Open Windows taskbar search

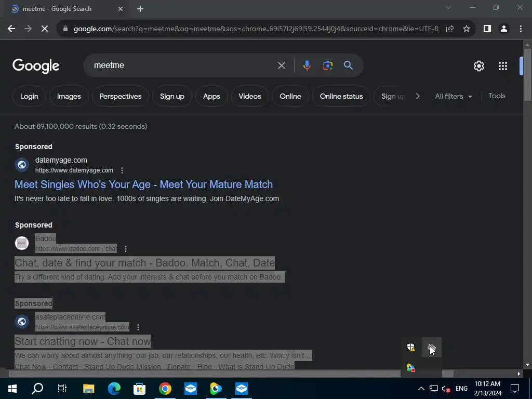[37, 389]
